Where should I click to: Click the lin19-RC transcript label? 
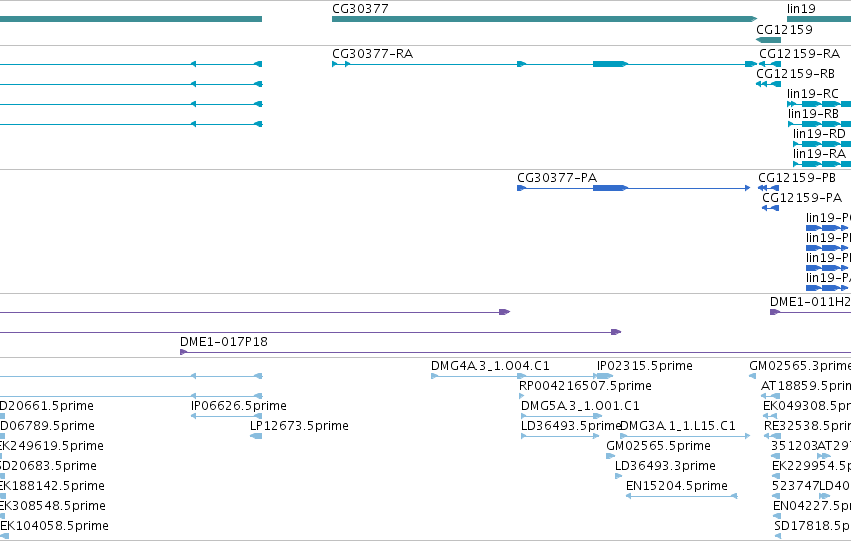pyautogui.click(x=812, y=94)
